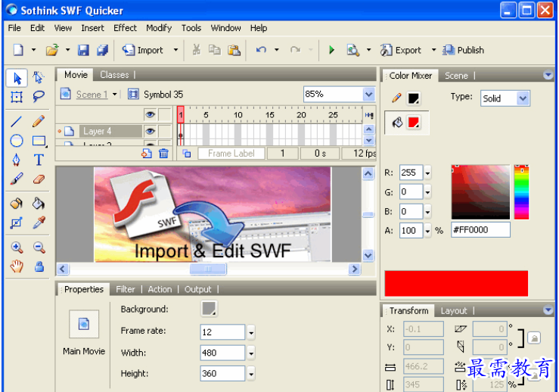Toggle show all layers eye header

click(x=150, y=114)
